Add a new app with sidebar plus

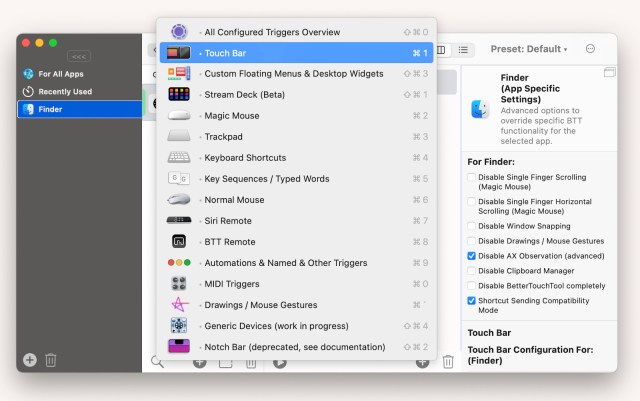(30, 360)
